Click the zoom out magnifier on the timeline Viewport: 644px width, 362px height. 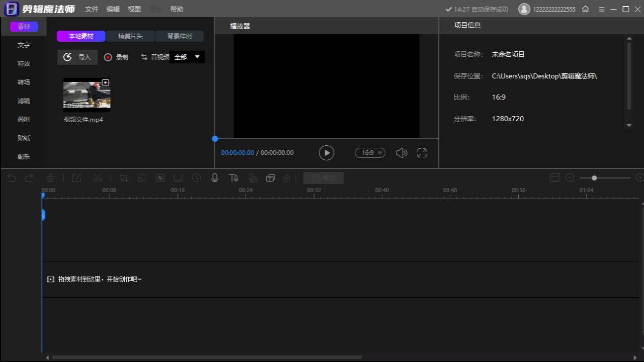570,177
